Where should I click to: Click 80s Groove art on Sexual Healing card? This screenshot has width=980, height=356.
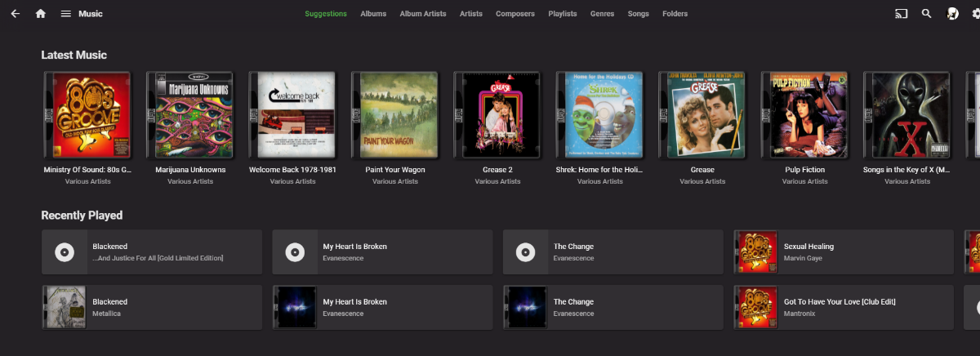pyautogui.click(x=755, y=251)
